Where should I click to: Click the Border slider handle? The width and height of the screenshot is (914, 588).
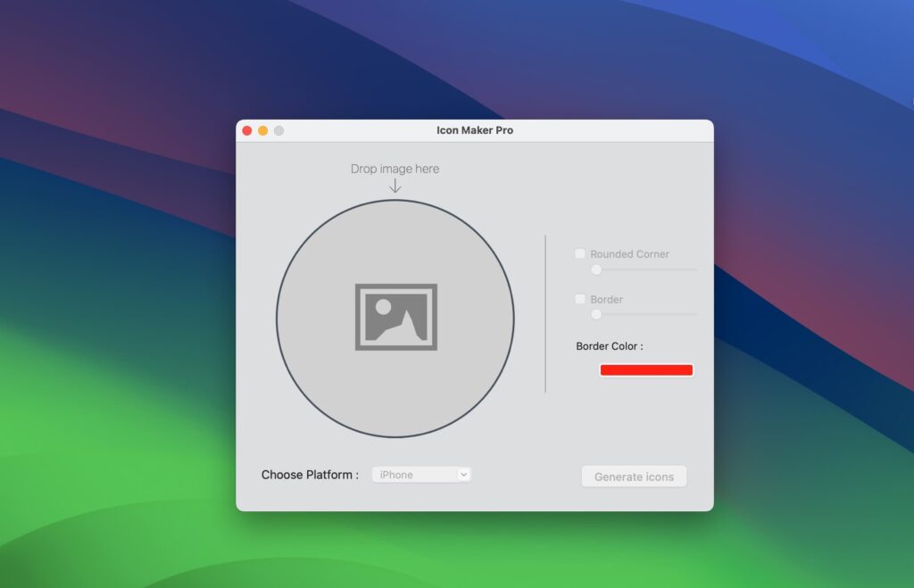pyautogui.click(x=596, y=314)
